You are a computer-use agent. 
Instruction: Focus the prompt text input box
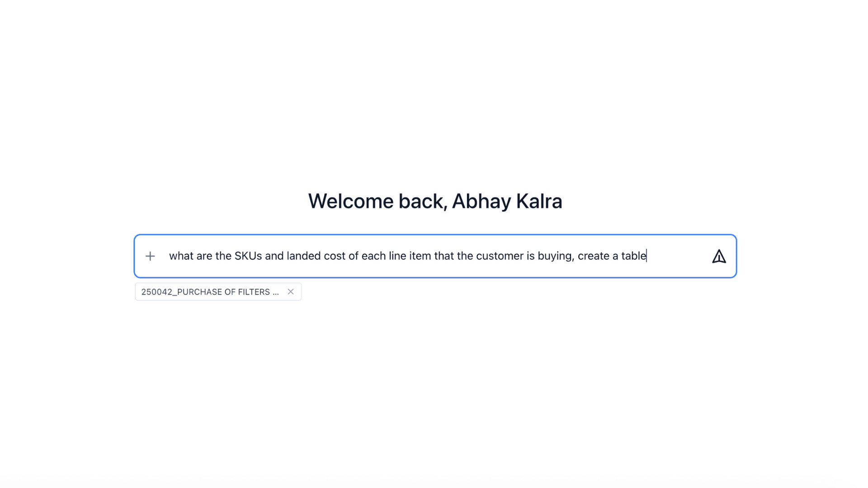click(407, 256)
